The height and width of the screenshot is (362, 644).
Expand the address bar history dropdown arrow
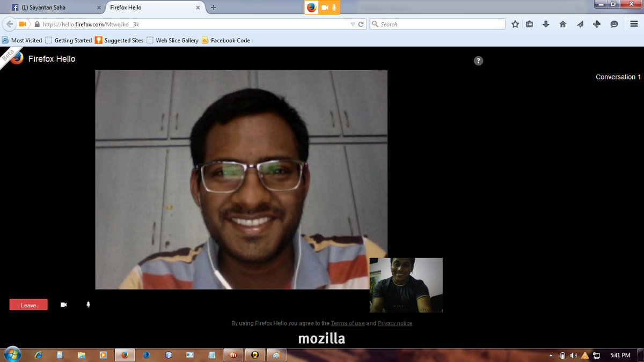pos(352,24)
